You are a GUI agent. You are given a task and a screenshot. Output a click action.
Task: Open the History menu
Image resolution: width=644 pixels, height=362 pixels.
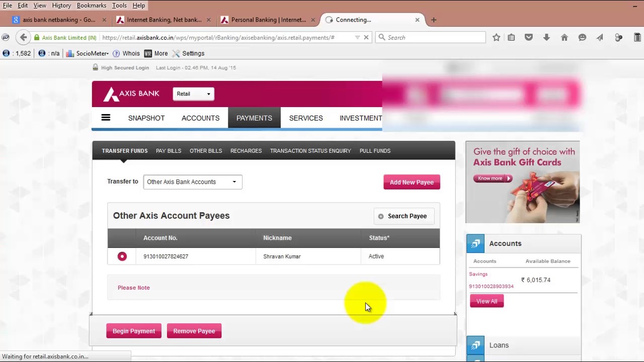(61, 6)
